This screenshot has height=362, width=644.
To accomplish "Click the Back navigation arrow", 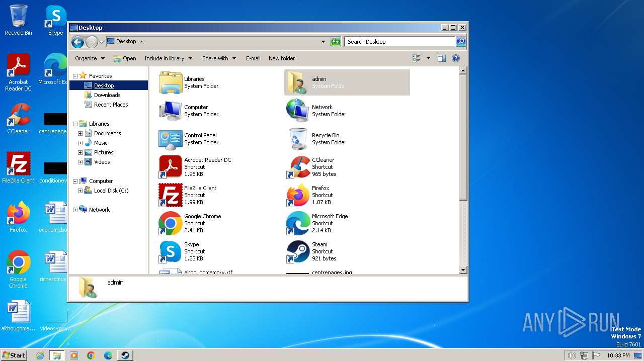I will (77, 42).
